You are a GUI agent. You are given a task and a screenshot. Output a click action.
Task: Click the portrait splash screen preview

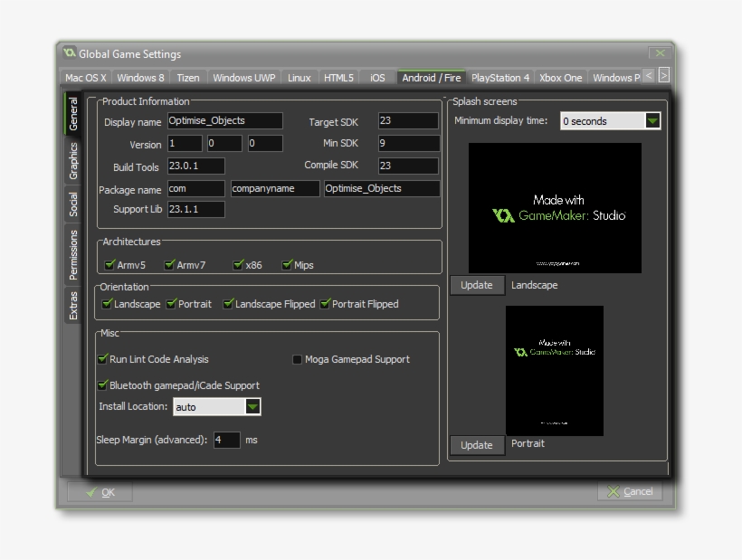pos(554,370)
